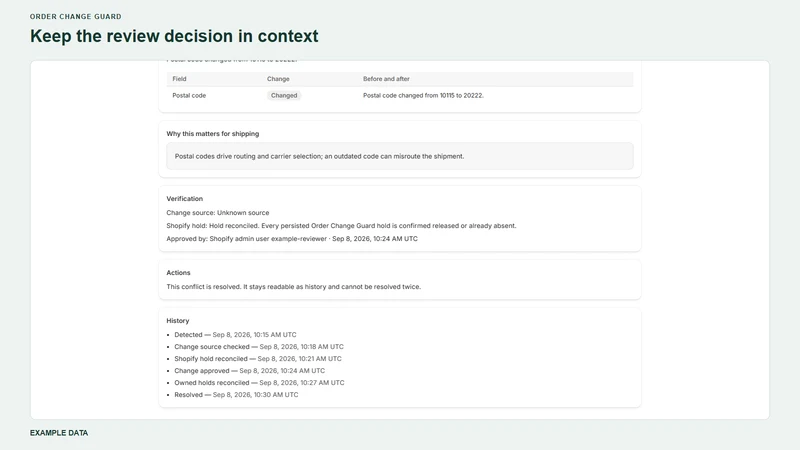
Task: Select postal code changed 10115 to 20222 text
Action: pyautogui.click(x=423, y=95)
